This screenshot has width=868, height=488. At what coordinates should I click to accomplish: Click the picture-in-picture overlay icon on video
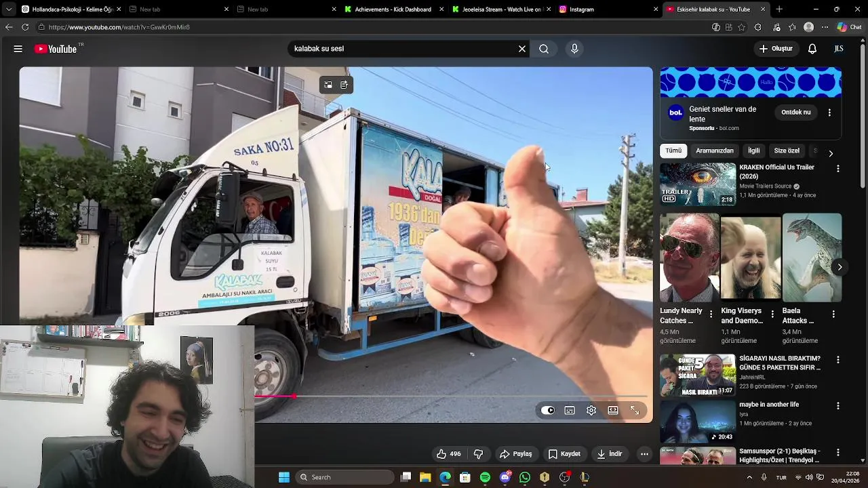328,85
